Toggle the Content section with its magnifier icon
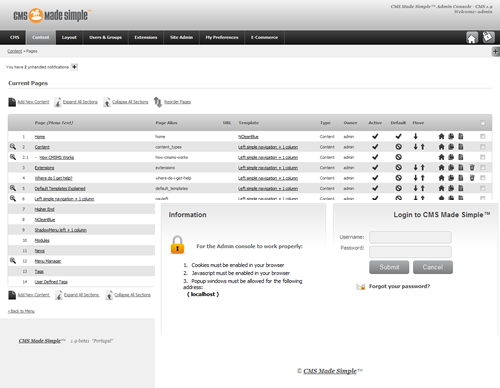 coord(13,146)
